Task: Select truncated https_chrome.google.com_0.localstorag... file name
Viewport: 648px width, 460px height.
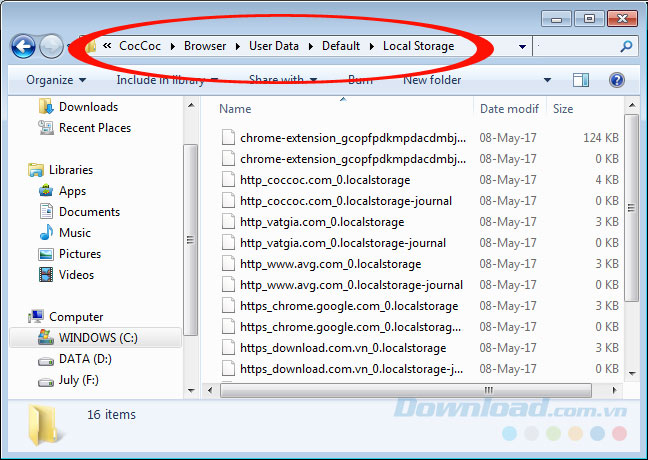Action: (x=350, y=327)
